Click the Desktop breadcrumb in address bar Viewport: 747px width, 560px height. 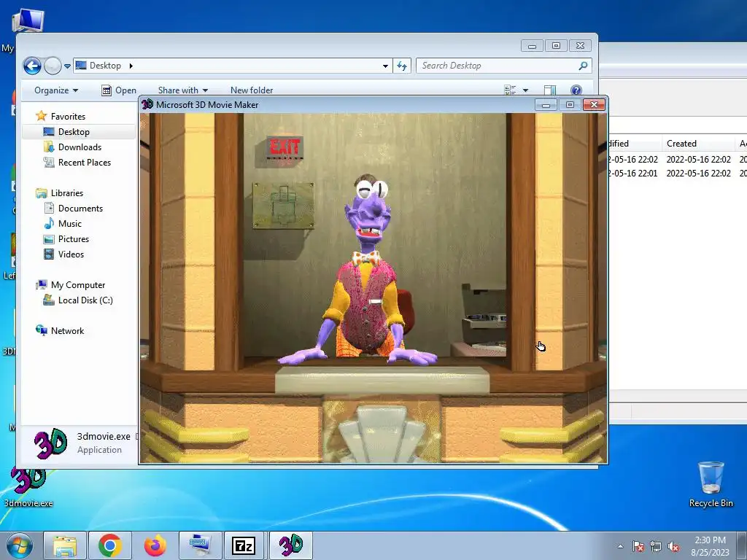coord(105,66)
